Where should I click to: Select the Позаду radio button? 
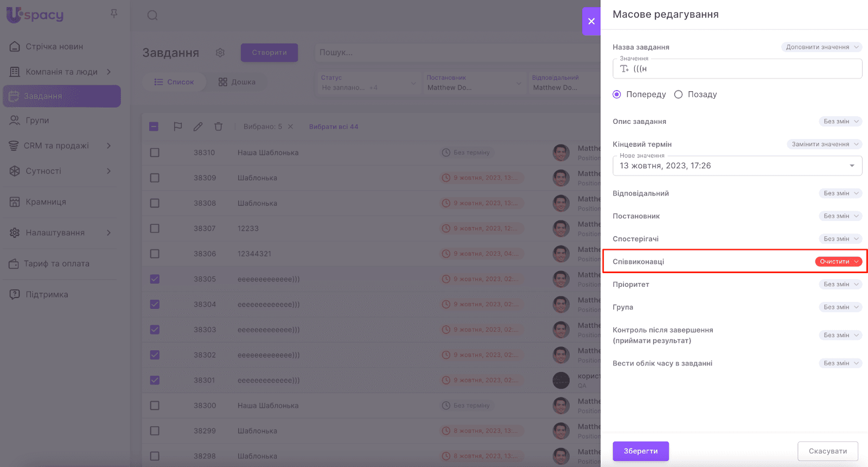tap(678, 94)
